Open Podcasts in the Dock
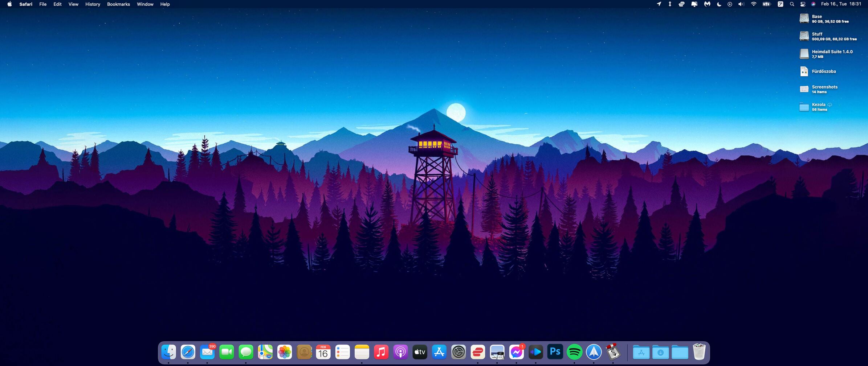 [x=400, y=352]
